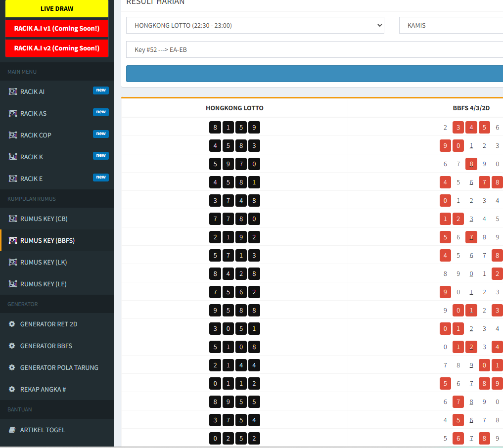Screen dimensions: 503x448
Task: Open the Key #52 EA-EB formula dropdown
Action: coord(315,50)
